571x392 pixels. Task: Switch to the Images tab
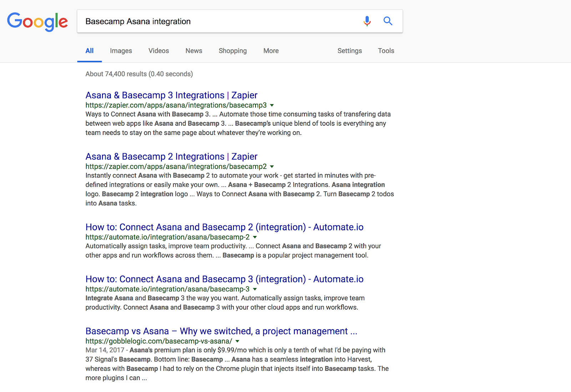click(x=121, y=51)
